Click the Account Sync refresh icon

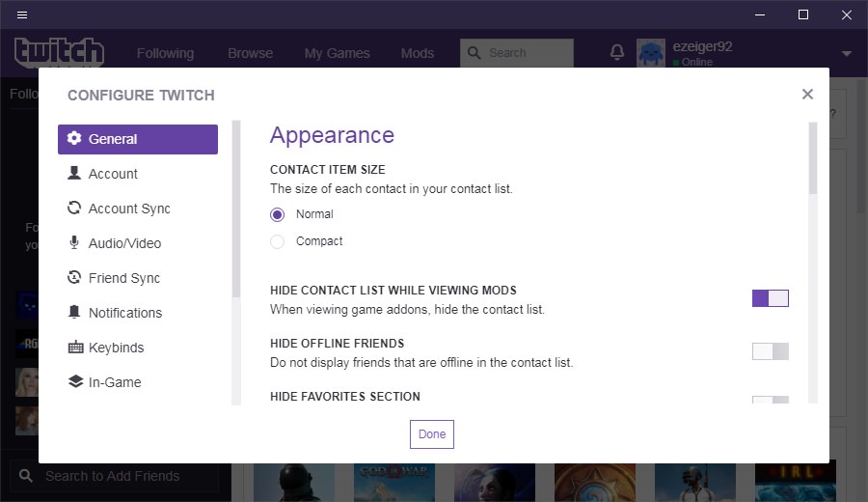74,208
